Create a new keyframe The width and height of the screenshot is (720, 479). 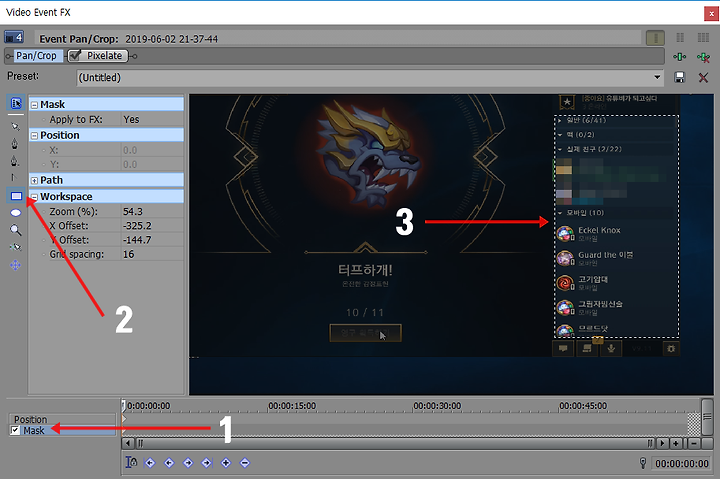pyautogui.click(x=226, y=463)
